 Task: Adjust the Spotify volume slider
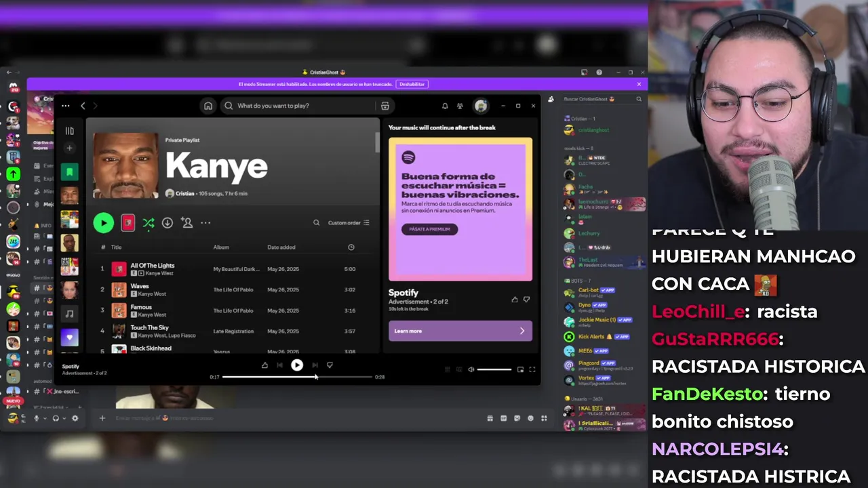[494, 369]
